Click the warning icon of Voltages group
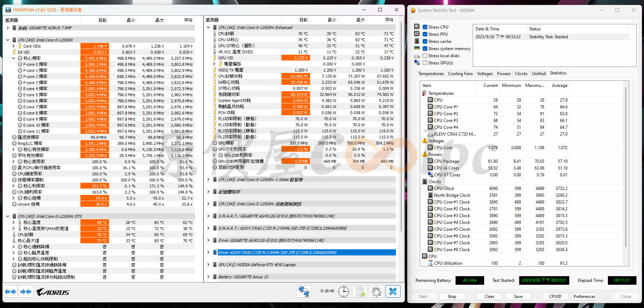This screenshot has width=644, height=308. click(x=425, y=141)
